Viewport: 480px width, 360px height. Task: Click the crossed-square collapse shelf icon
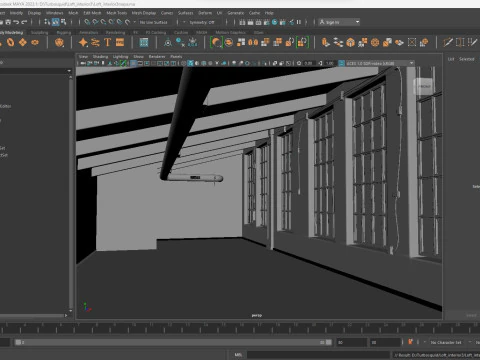pyautogui.click(x=412, y=42)
